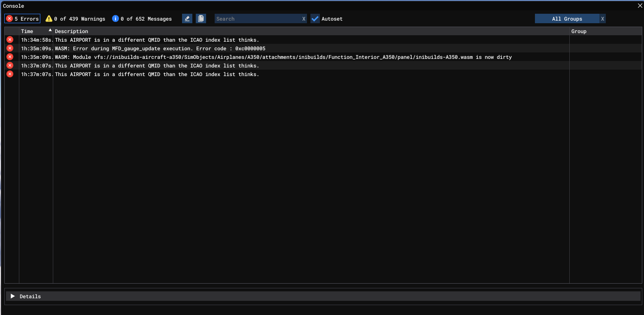Viewport: 644px width, 315px height.
Task: Click the Description column header
Action: coord(71,31)
